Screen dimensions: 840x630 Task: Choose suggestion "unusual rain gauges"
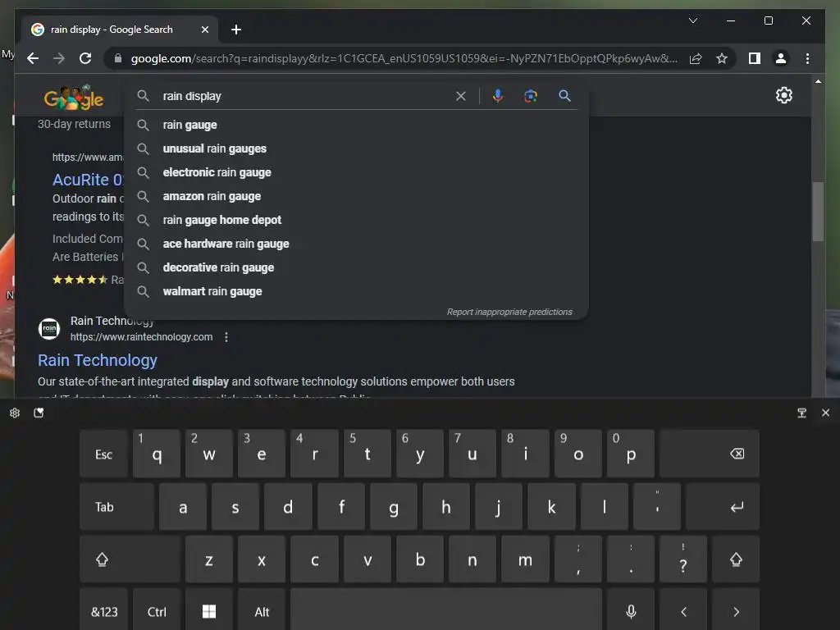point(356,148)
